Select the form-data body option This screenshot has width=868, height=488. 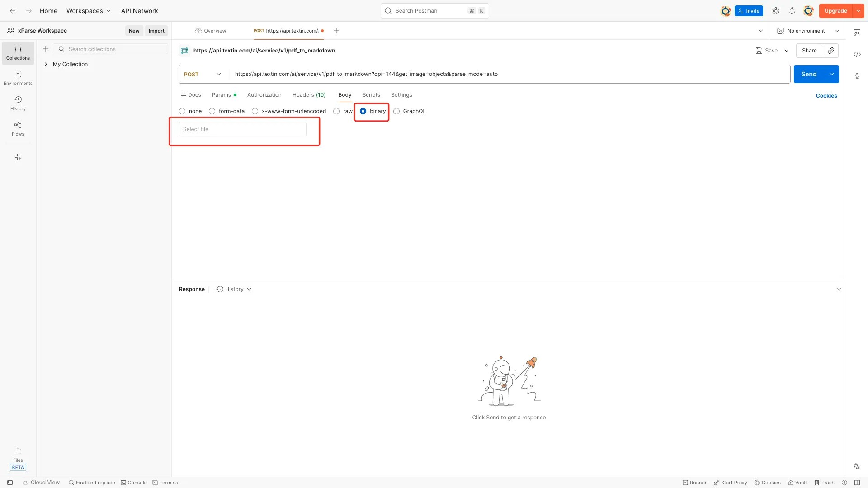click(x=212, y=111)
